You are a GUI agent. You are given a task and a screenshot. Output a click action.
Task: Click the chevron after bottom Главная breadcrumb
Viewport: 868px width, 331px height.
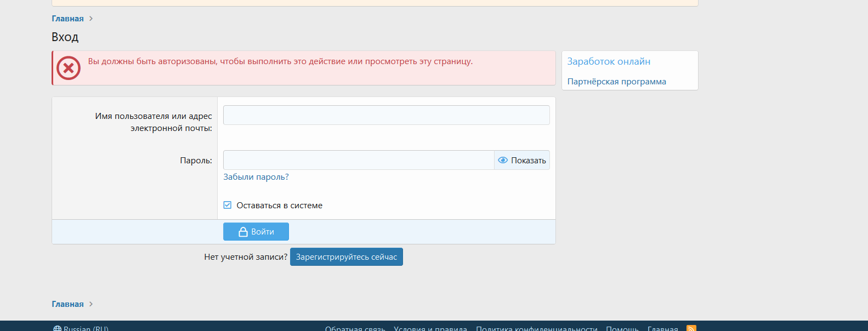point(91,304)
